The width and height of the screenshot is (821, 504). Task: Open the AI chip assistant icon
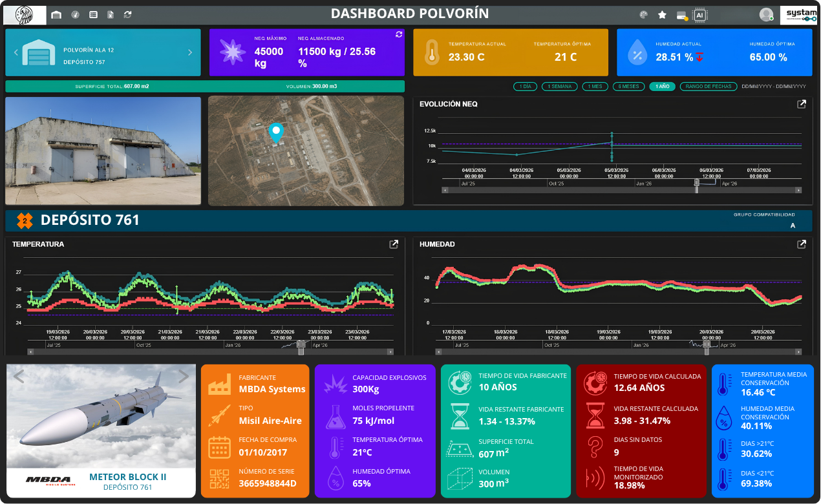699,15
